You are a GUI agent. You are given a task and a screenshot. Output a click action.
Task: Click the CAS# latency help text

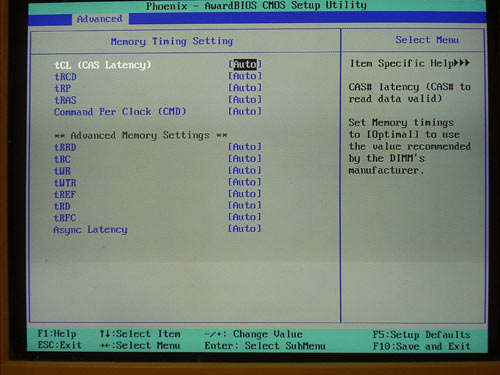pyautogui.click(x=410, y=93)
